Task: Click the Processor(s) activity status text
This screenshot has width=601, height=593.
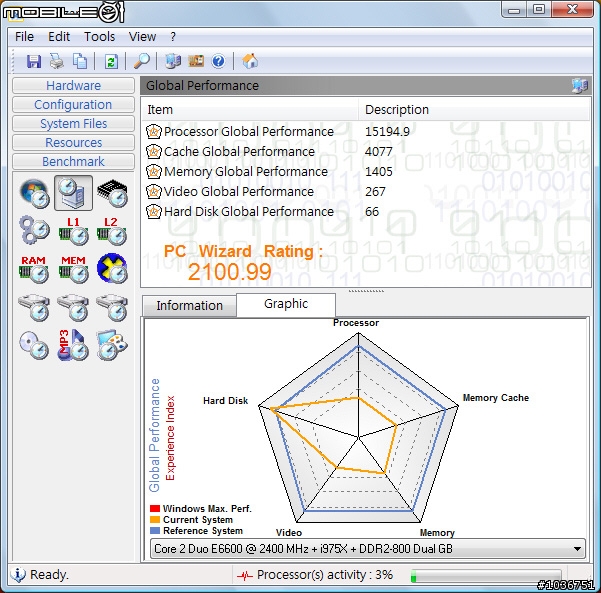Action: (x=325, y=575)
